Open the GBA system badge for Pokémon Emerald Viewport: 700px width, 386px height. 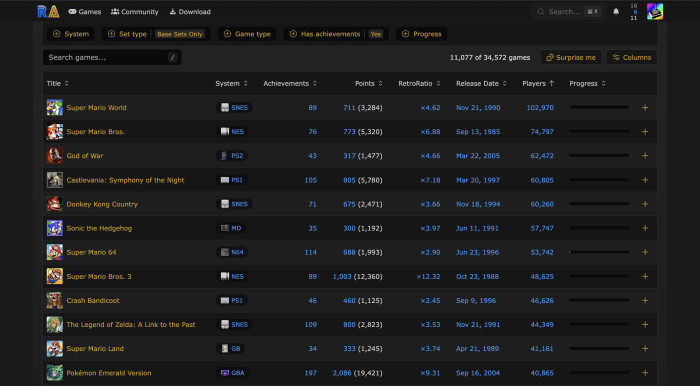(x=233, y=373)
